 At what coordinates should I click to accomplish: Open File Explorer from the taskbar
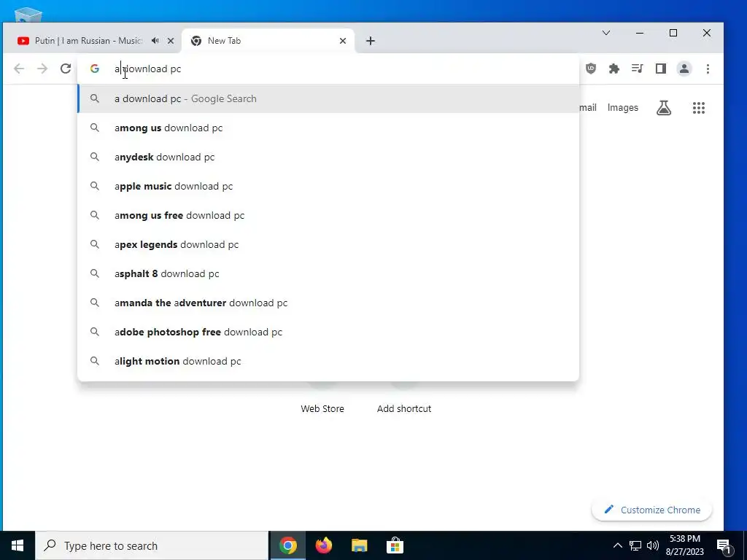[x=359, y=545]
